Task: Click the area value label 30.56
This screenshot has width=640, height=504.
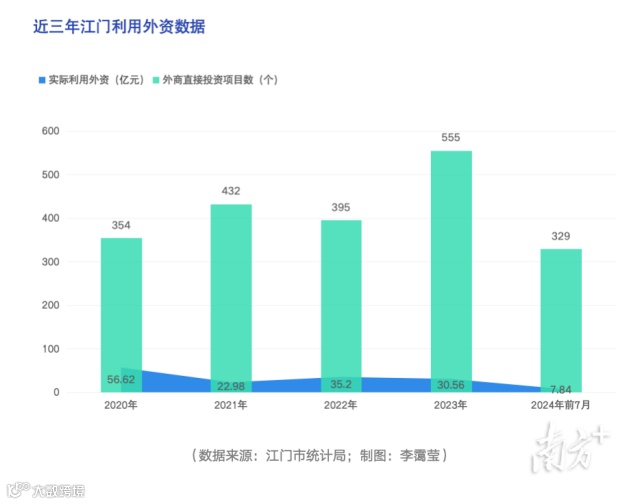Action: (x=451, y=385)
